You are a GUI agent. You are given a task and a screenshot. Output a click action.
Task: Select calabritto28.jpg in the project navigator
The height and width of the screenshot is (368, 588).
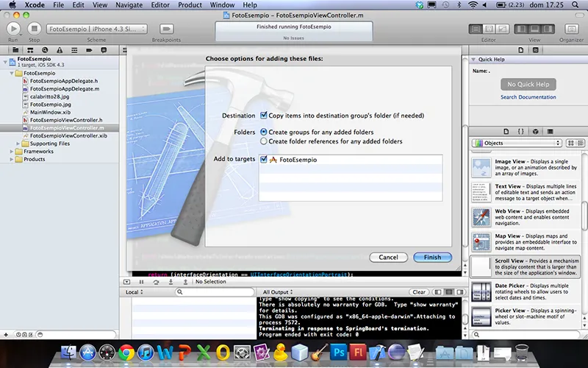49,96
